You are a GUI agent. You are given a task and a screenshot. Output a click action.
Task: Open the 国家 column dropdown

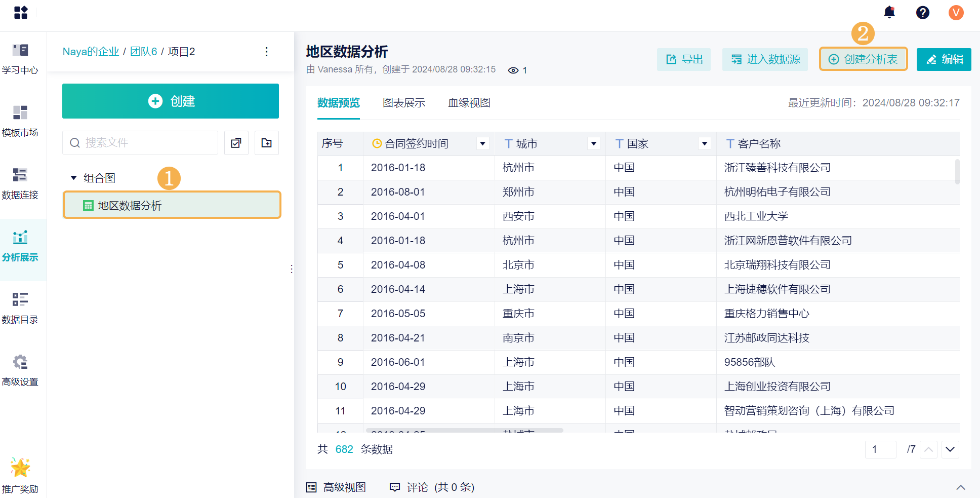[x=705, y=143]
